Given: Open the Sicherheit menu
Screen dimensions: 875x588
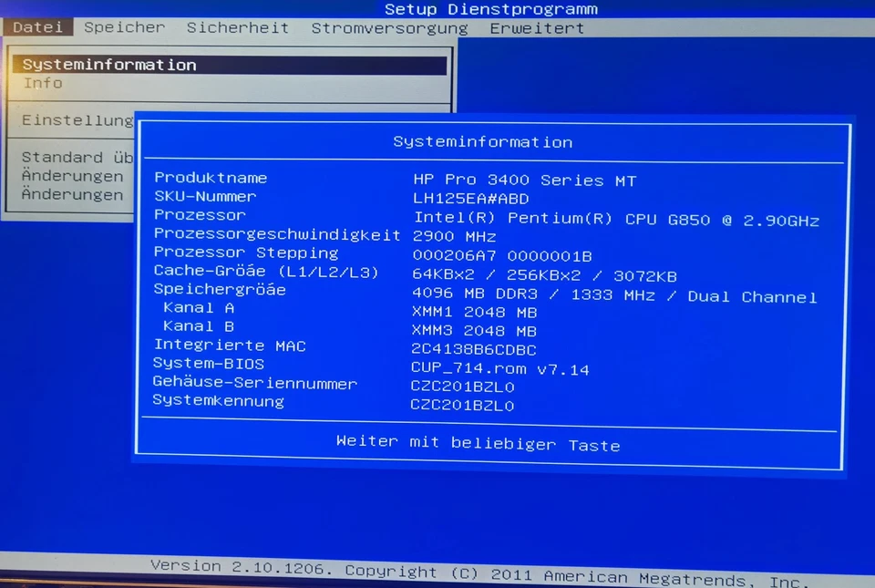Looking at the screenshot, I should 237,27.
